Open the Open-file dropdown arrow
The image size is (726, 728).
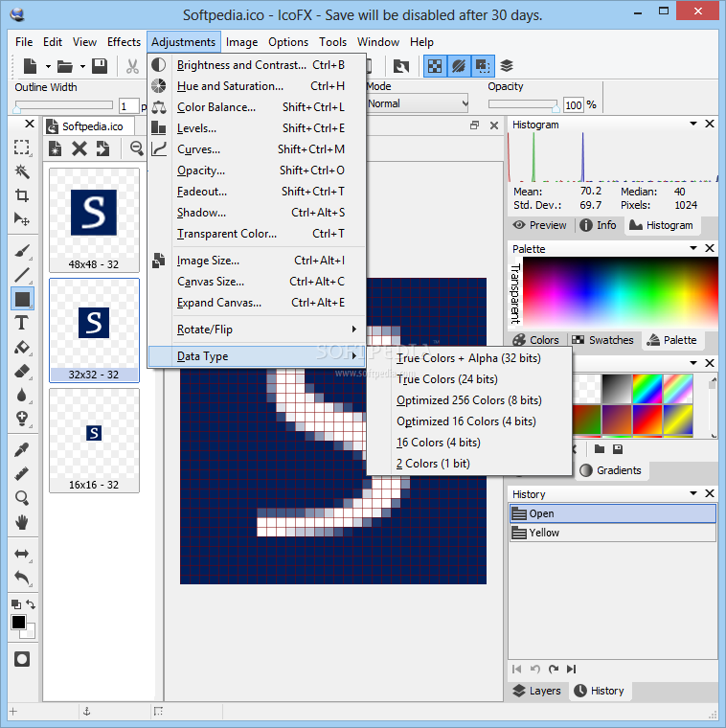coord(82,66)
